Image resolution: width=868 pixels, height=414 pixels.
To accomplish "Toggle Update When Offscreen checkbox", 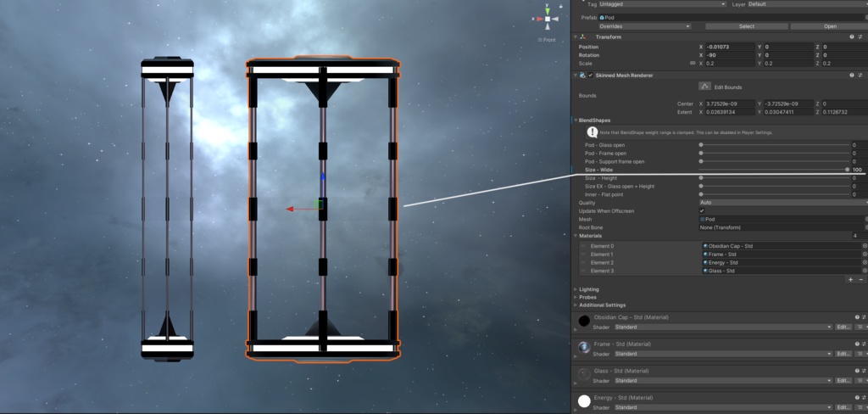I will [702, 210].
